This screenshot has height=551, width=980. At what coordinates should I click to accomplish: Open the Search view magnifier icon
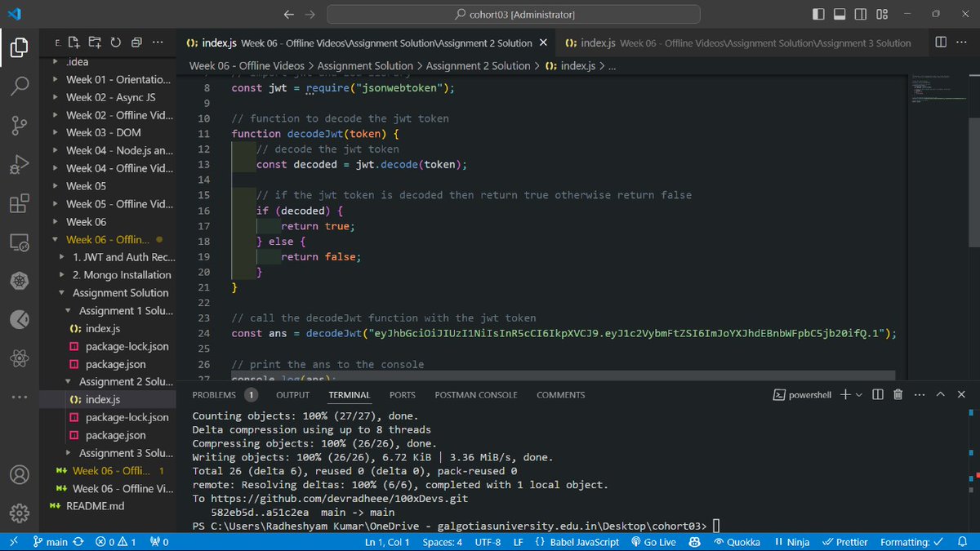pyautogui.click(x=20, y=85)
